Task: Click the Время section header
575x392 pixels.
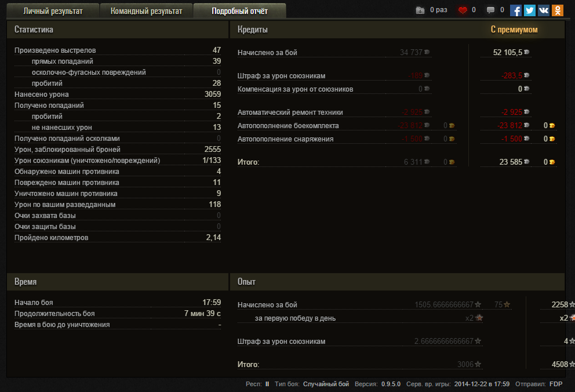Action: click(117, 282)
